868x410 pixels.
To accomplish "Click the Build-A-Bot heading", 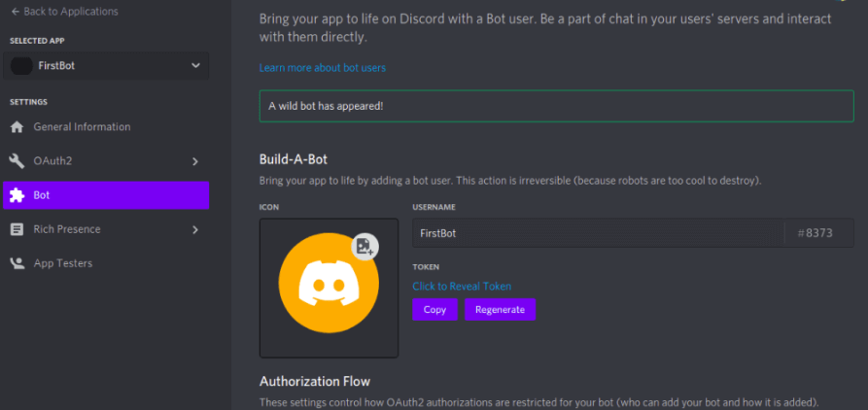I will (x=294, y=159).
